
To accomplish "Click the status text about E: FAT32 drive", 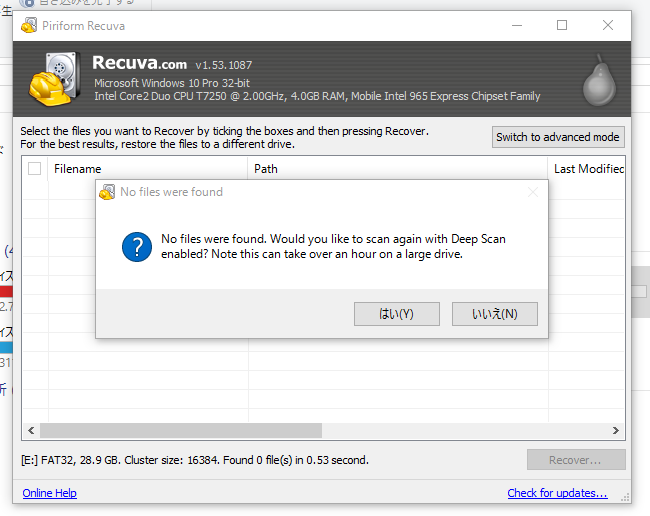I will (x=195, y=460).
